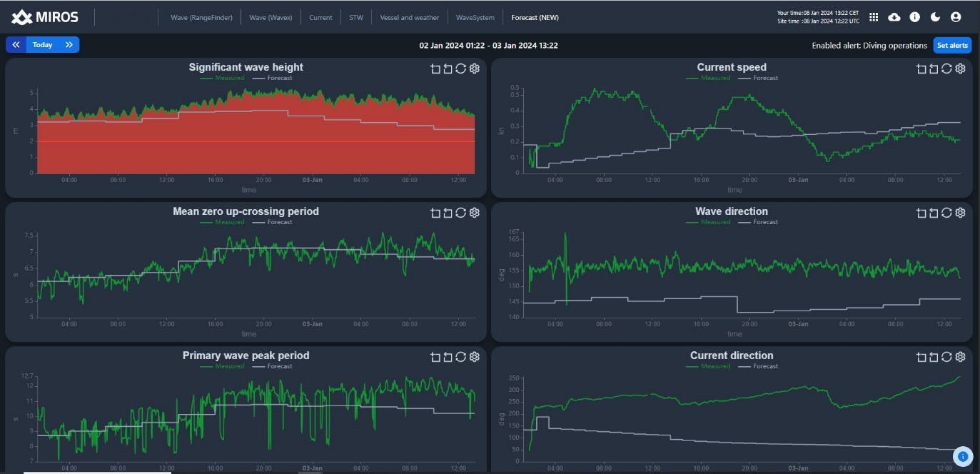
Task: Refresh the Current speed chart
Action: 946,69
